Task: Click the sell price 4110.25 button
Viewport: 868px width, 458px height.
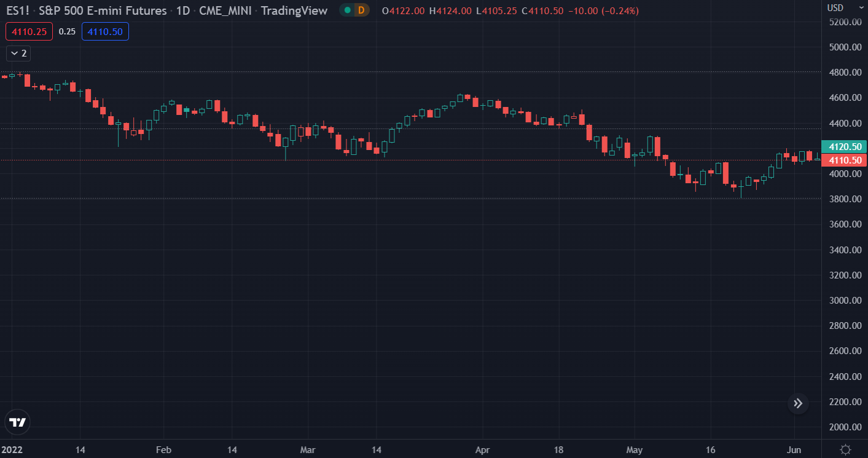Action: click(x=29, y=31)
